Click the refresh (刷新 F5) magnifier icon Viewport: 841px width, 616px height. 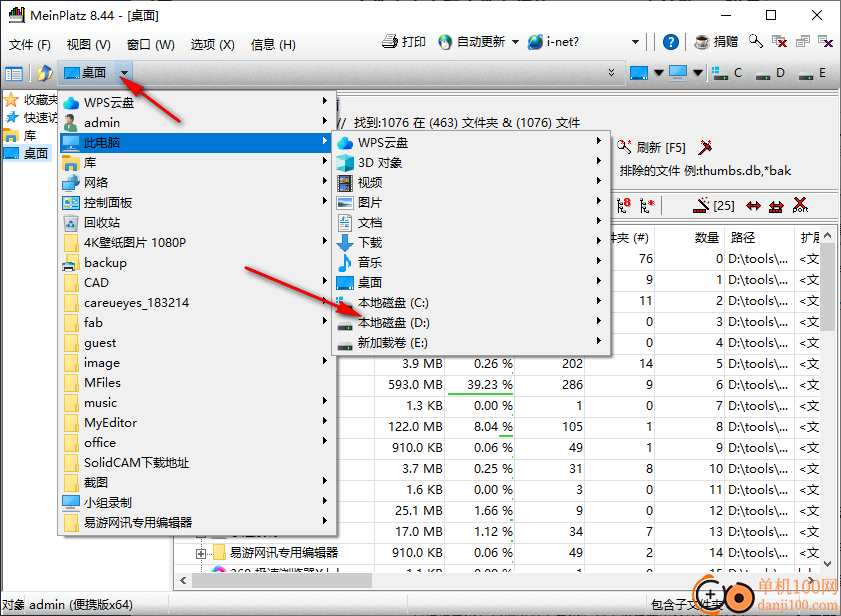tap(624, 146)
